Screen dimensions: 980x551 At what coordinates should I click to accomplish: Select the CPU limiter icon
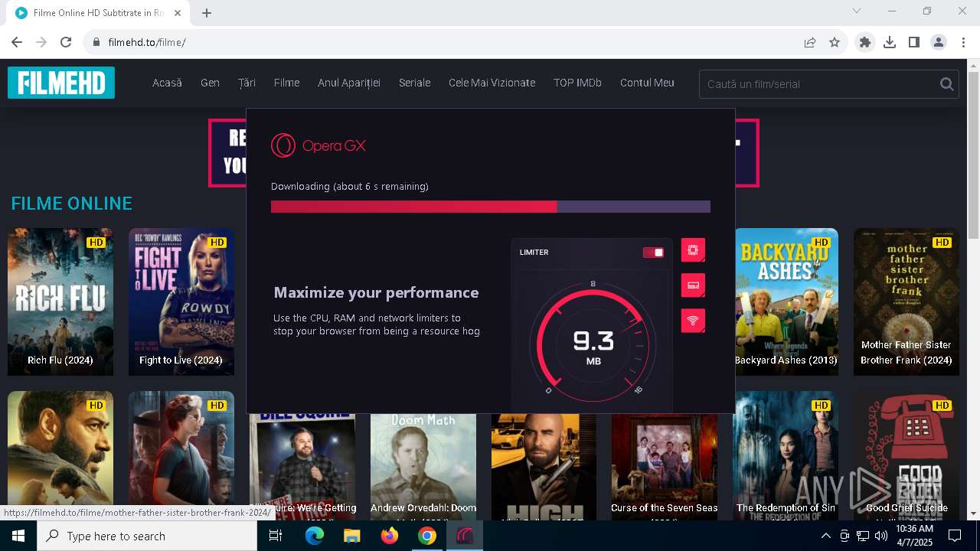point(693,249)
